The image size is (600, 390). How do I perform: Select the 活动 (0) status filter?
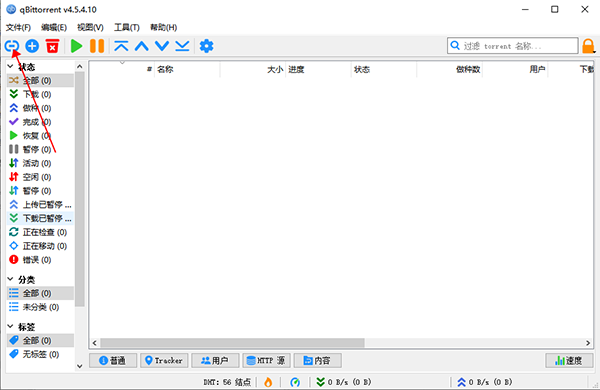pos(40,163)
